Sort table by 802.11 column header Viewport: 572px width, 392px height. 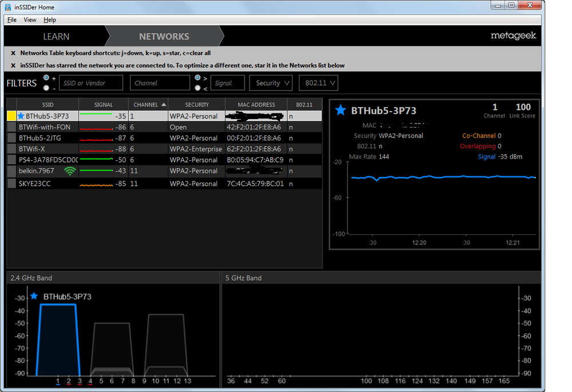[x=304, y=105]
